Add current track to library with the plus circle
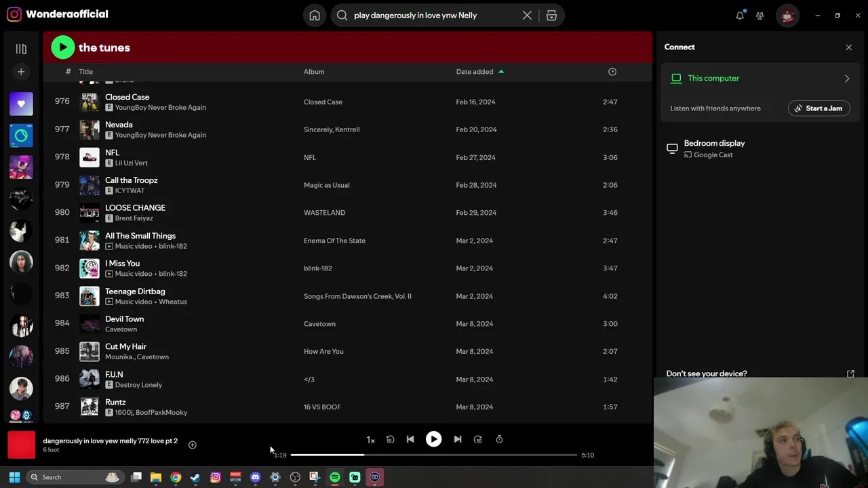868x488 pixels. [192, 445]
